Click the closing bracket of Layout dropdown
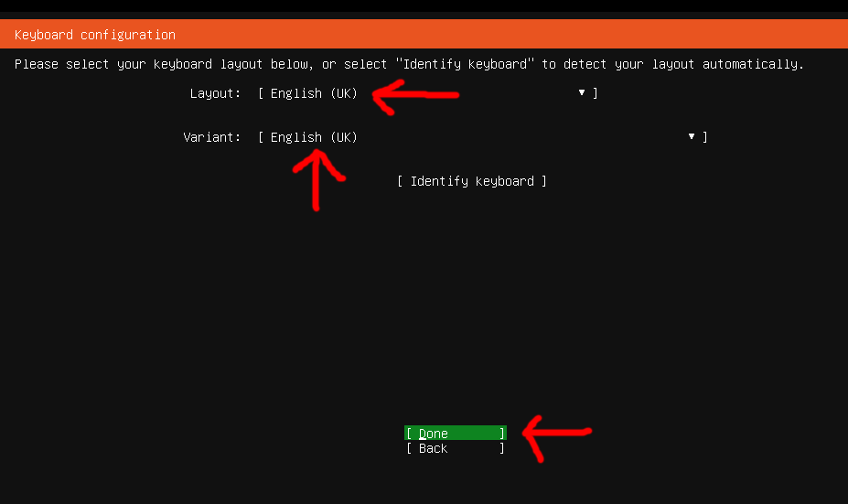This screenshot has width=848, height=504. tap(596, 93)
